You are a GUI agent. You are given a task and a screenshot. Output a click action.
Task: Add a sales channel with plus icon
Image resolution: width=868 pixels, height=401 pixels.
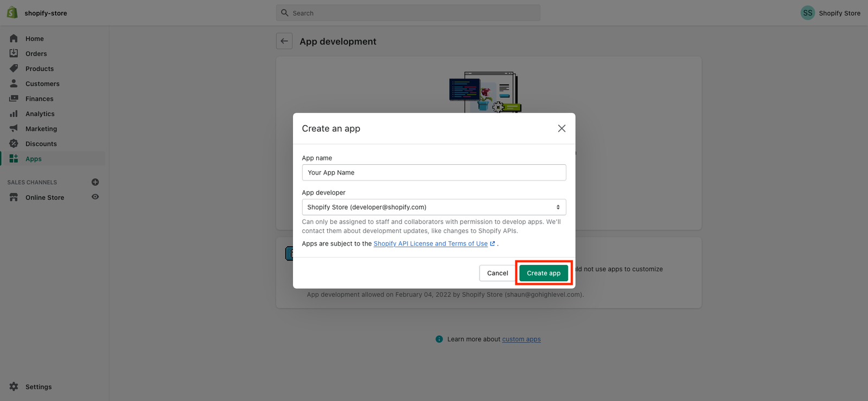tap(95, 182)
